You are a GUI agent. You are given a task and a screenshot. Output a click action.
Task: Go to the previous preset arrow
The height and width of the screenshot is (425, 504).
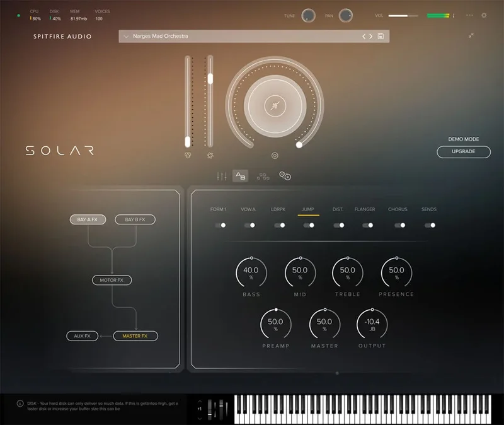click(x=364, y=37)
